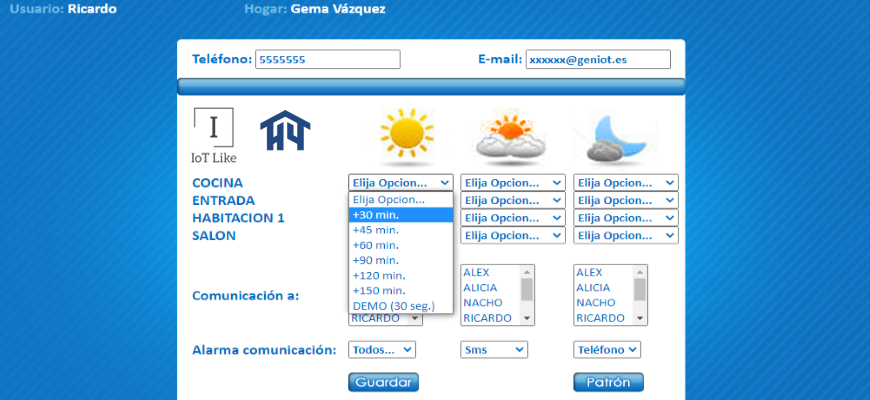Image resolution: width=870 pixels, height=400 pixels.
Task: Click middle contact list scroll-down arrow
Action: click(527, 318)
